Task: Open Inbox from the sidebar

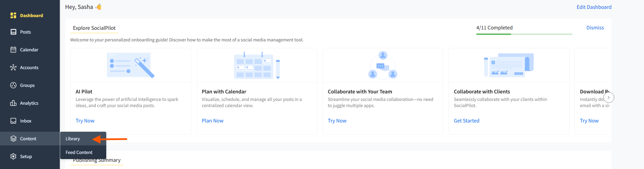Action: tap(26, 121)
